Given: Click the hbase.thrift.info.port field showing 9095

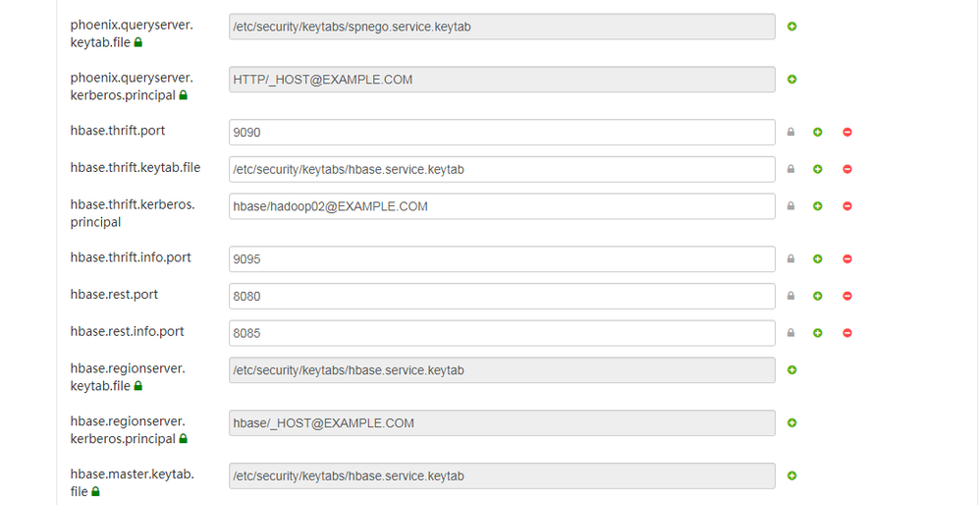Looking at the screenshot, I should pos(502,259).
